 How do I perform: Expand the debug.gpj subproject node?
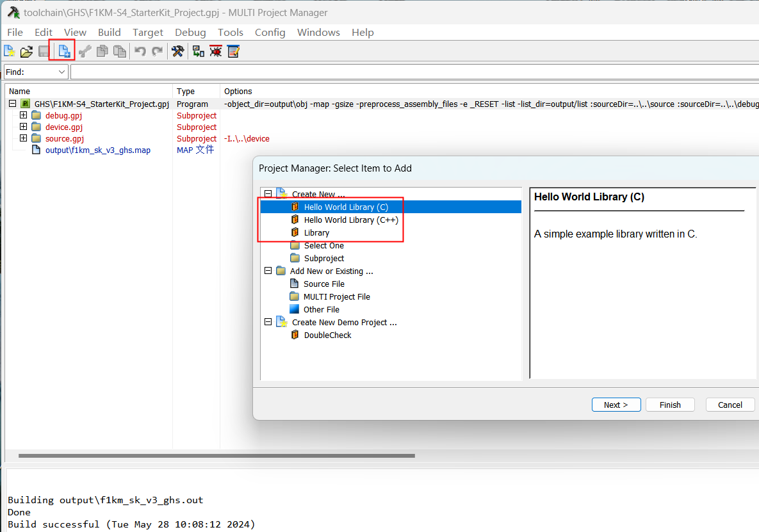[24, 116]
